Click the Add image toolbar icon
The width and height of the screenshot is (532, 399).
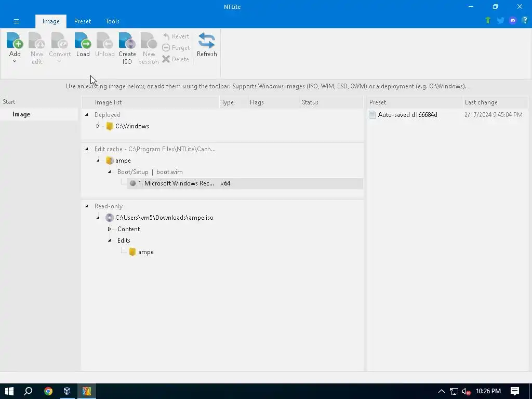(15, 41)
